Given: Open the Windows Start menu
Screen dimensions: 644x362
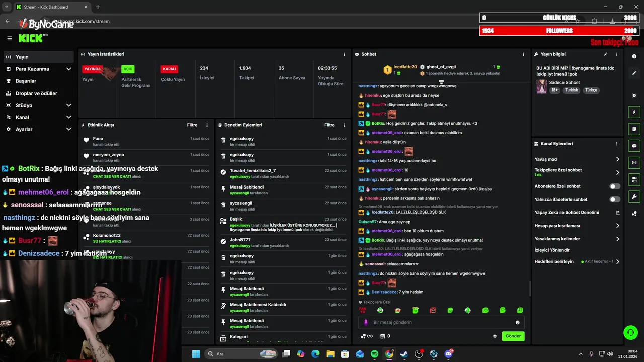Looking at the screenshot, I should tap(196, 354).
